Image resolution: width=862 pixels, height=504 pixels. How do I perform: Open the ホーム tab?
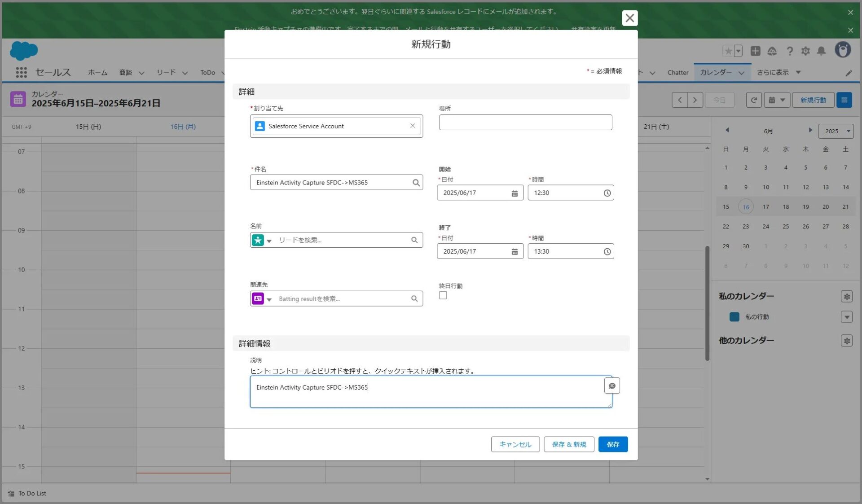pyautogui.click(x=97, y=72)
